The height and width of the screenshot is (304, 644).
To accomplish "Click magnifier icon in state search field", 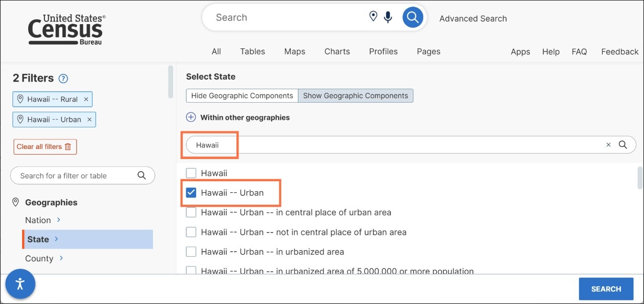I will [x=623, y=145].
